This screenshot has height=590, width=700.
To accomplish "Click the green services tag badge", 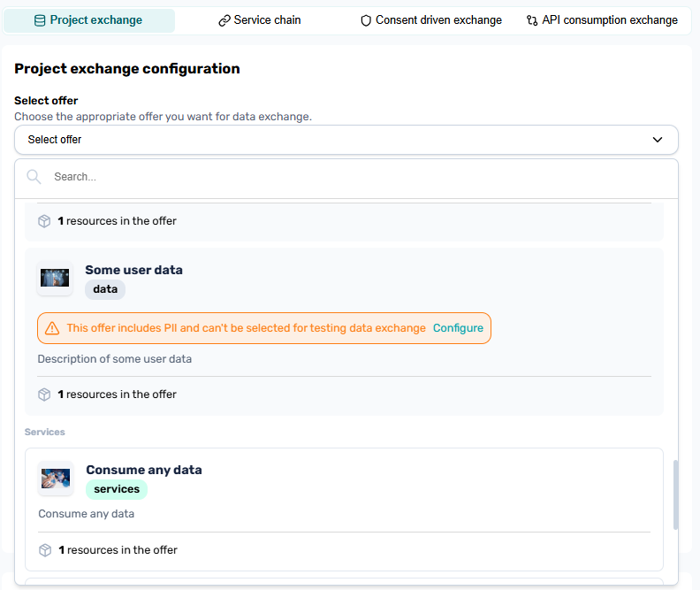I will pos(117,489).
